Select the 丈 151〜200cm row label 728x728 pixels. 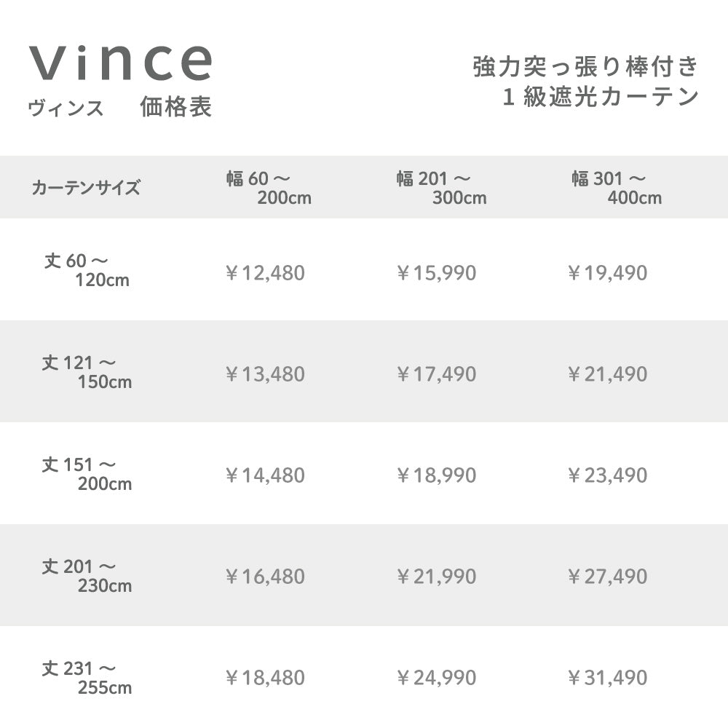87,474
